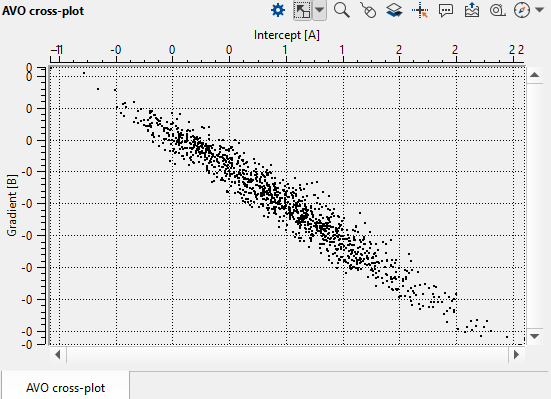Viewport: 551px width, 399px height.
Task: Click the compass orientation icon
Action: coord(522,10)
